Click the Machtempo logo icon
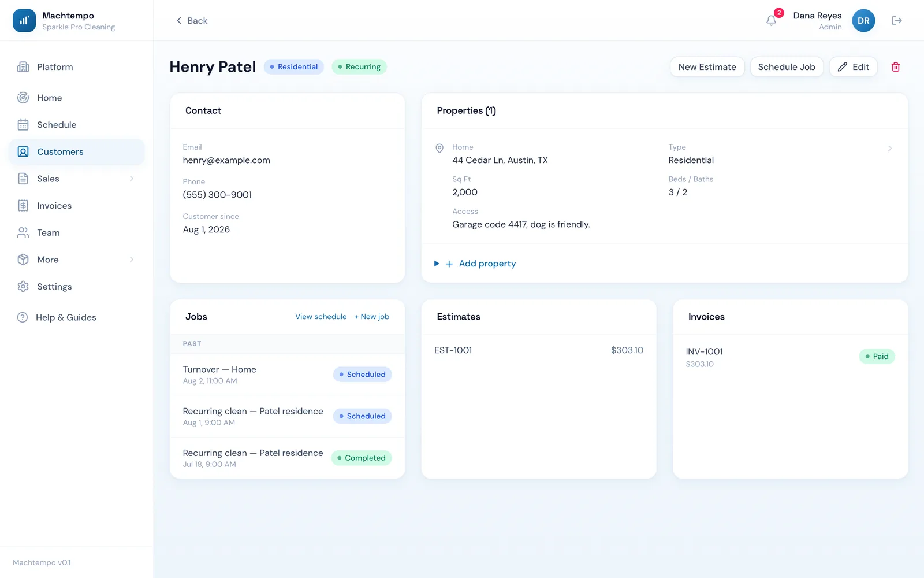 24,21
